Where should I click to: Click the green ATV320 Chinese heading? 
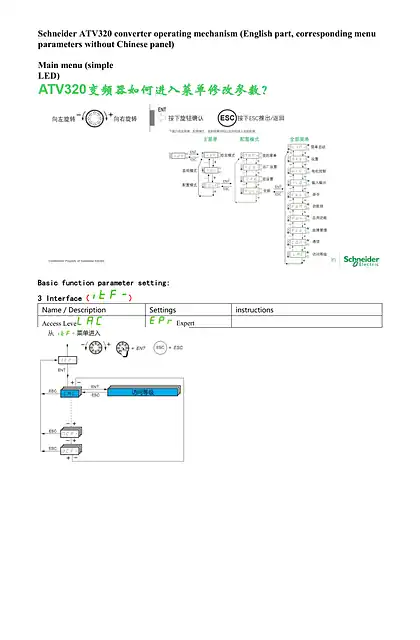pyautogui.click(x=153, y=89)
